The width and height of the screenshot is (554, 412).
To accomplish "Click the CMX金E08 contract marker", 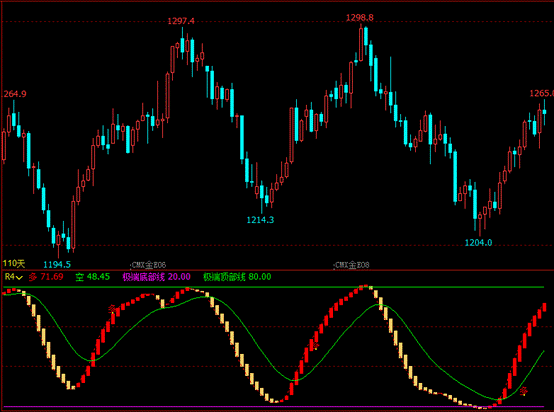I will pos(352,265).
